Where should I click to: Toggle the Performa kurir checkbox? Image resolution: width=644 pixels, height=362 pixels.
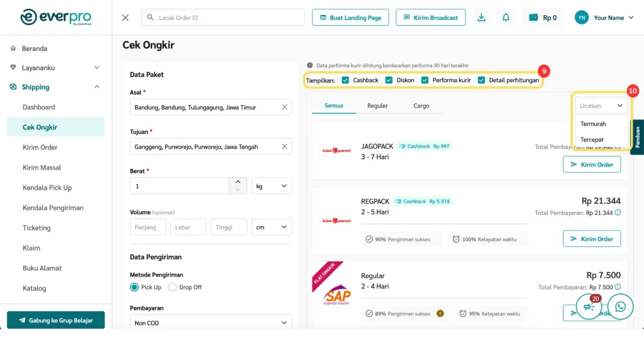[425, 80]
